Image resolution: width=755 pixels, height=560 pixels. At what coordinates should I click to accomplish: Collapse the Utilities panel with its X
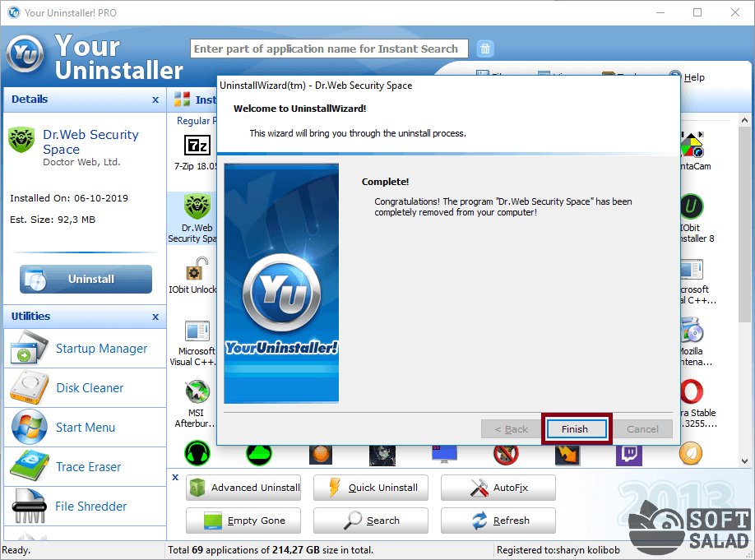coord(155,317)
